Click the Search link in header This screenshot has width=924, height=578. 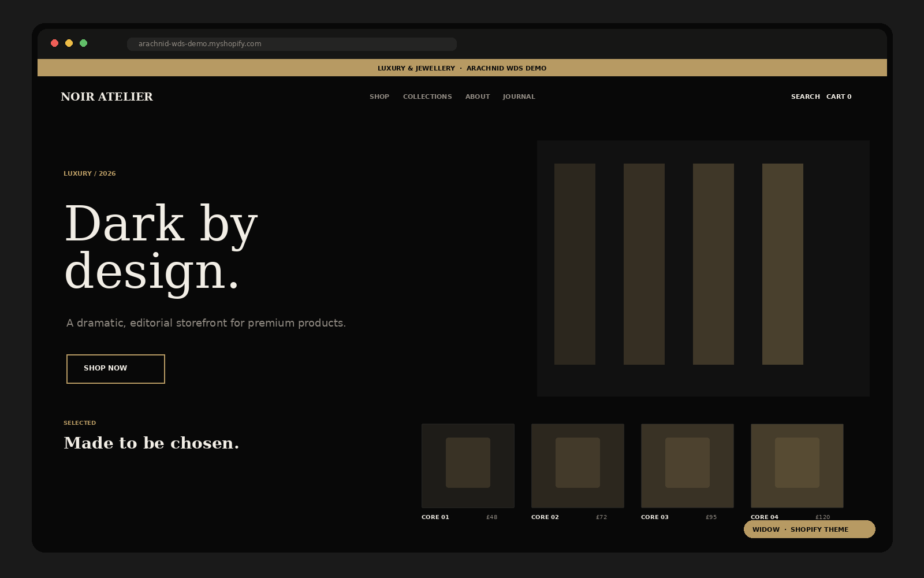point(806,97)
